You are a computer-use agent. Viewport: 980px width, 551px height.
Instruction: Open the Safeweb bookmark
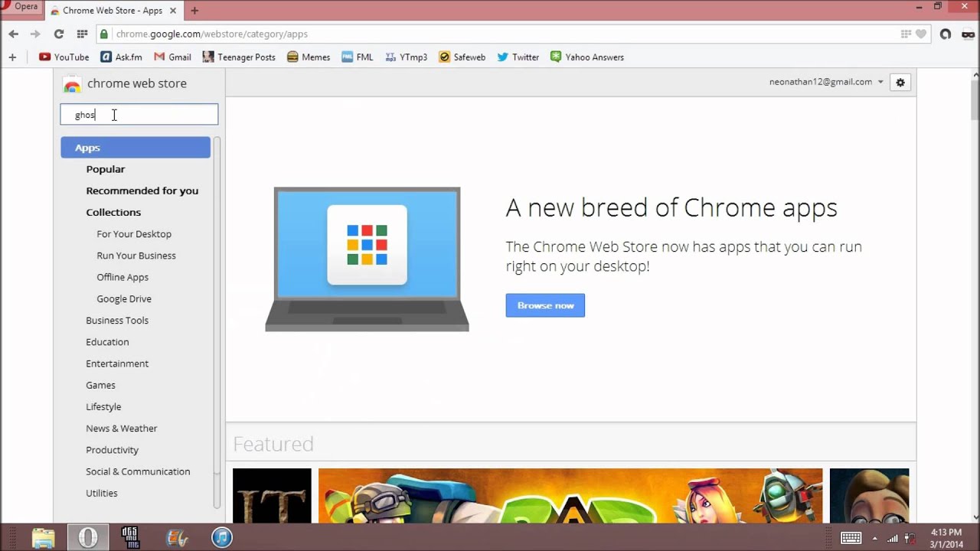click(462, 57)
